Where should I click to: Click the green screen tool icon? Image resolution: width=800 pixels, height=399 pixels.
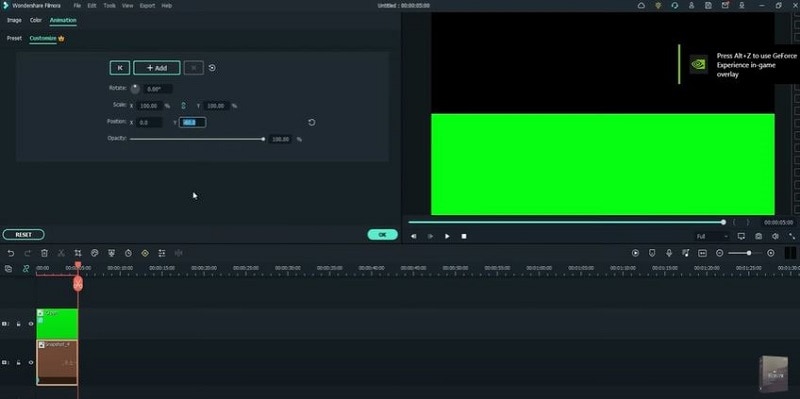tap(111, 253)
